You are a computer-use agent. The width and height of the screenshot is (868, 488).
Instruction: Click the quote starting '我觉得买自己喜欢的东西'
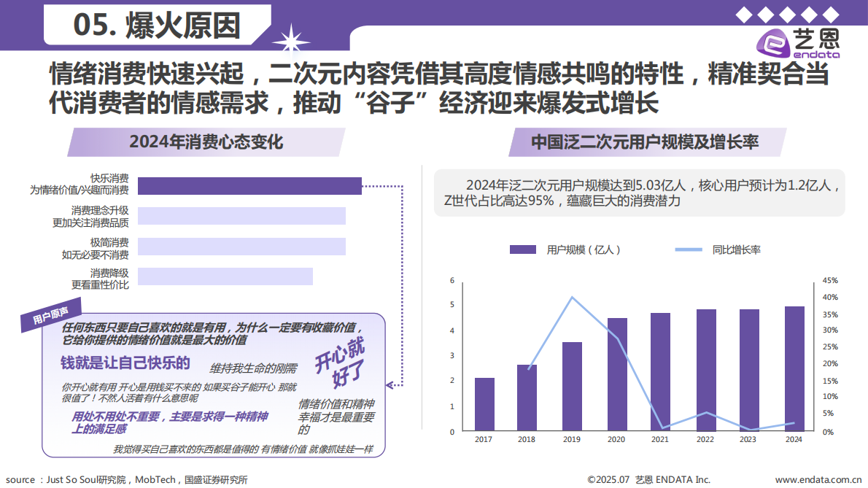pos(243,449)
